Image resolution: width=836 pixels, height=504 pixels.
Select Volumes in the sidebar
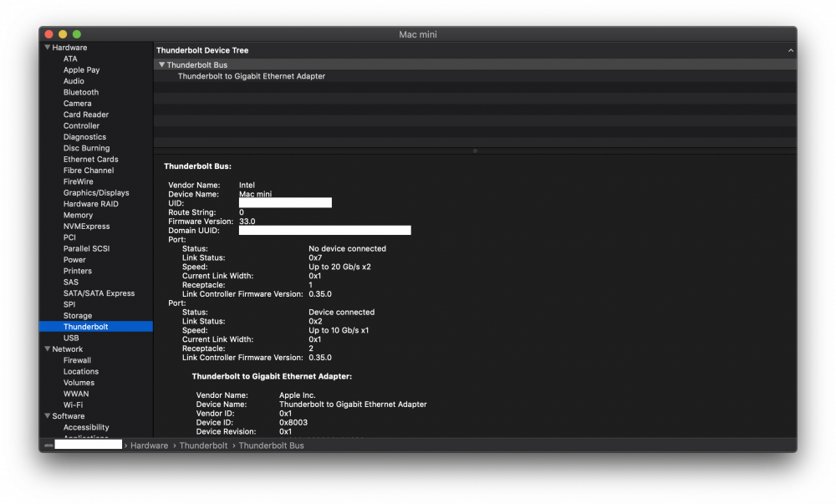(79, 383)
